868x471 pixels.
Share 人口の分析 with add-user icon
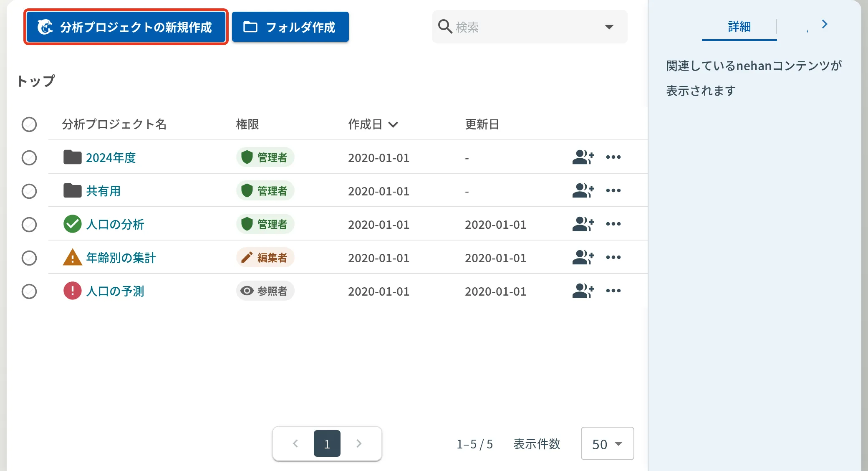point(583,224)
